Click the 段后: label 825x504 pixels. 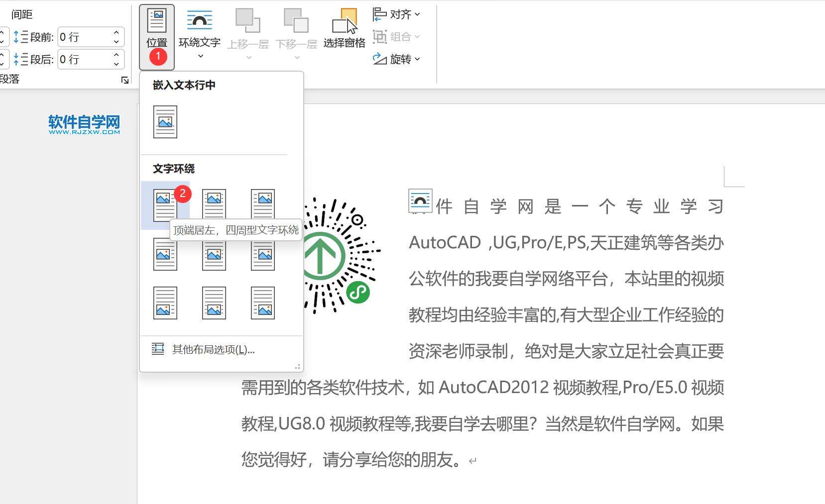(x=42, y=60)
